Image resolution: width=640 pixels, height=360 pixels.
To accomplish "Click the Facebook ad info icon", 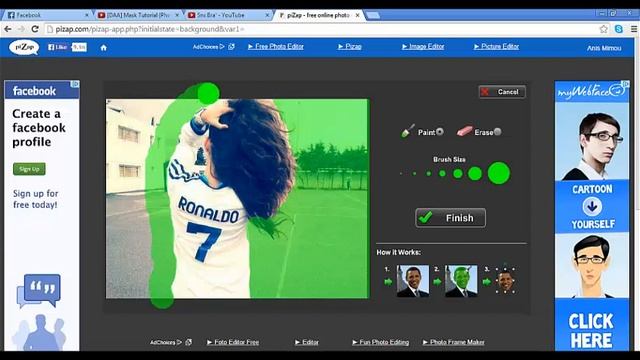I will [75, 84].
